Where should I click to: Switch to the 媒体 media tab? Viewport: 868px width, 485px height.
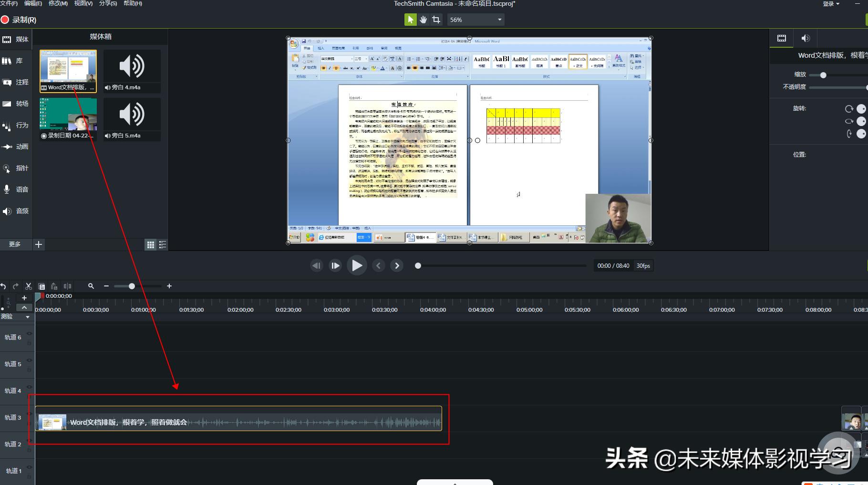(x=16, y=39)
